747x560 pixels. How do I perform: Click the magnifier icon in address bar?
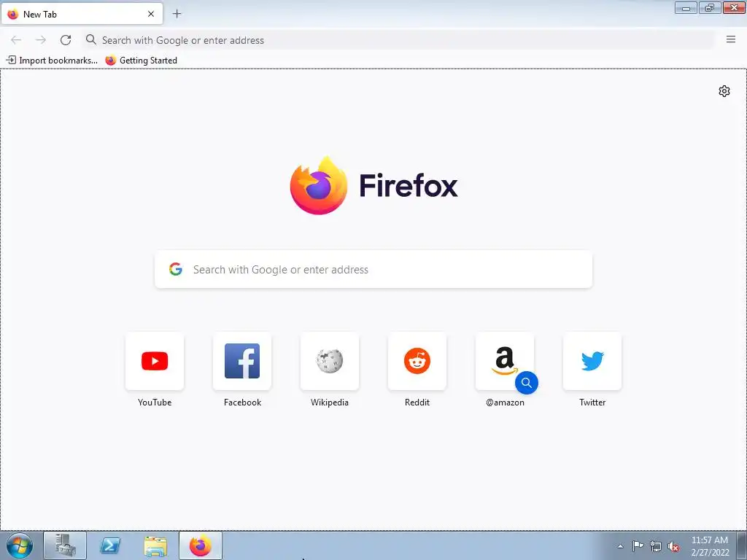point(90,39)
